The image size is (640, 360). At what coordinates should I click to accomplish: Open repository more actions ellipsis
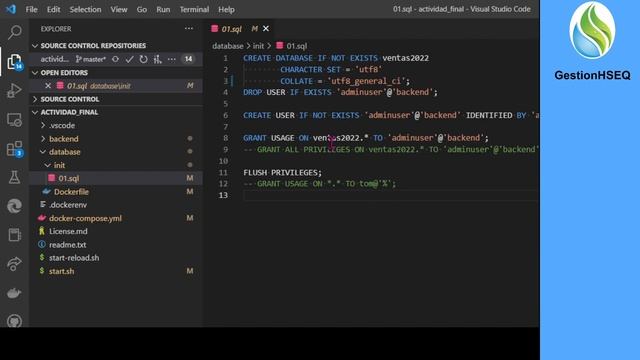[x=172, y=59]
